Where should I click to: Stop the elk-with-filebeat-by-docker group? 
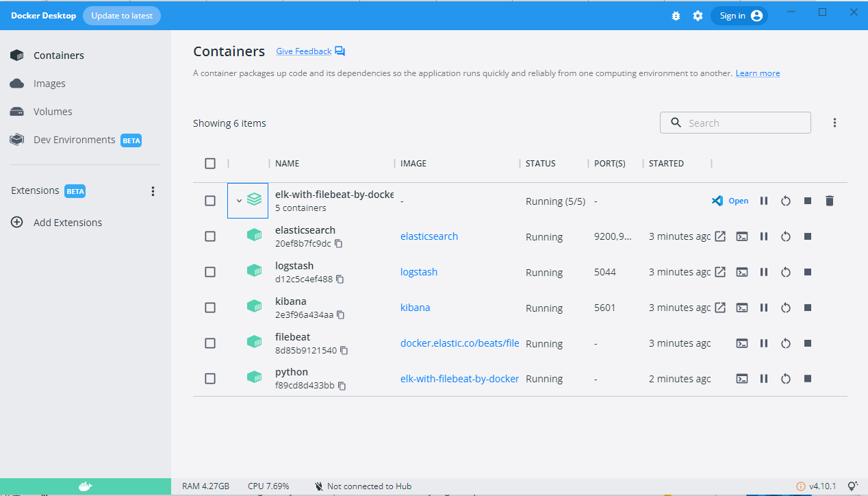(x=808, y=201)
